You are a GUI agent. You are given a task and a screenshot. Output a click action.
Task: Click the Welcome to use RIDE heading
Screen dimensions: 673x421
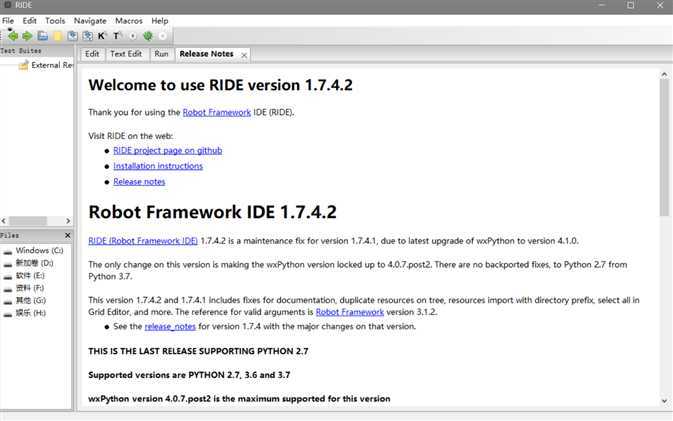tap(221, 85)
